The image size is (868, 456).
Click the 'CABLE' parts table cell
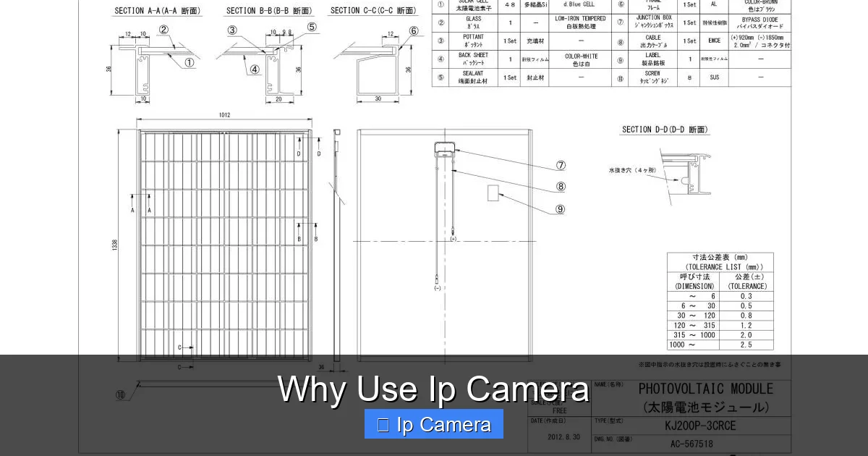[653, 41]
